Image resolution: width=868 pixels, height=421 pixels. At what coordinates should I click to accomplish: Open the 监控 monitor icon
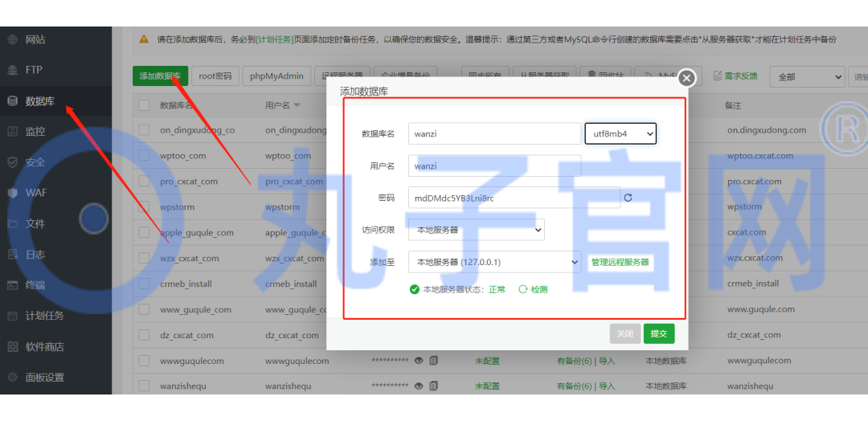[x=13, y=132]
